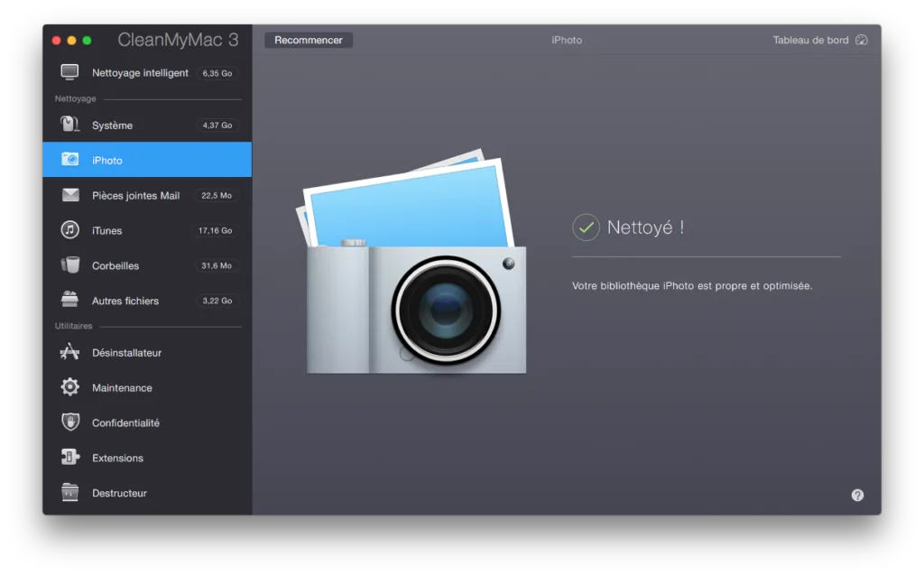Open the Maintenance utility

click(147, 387)
